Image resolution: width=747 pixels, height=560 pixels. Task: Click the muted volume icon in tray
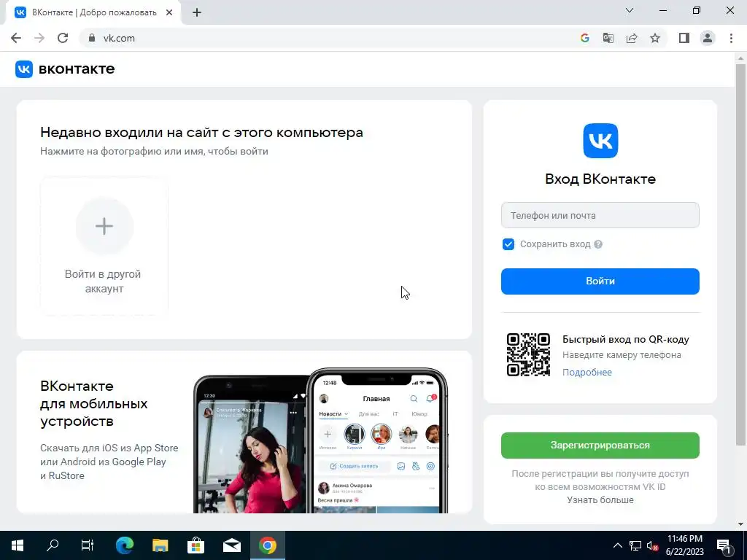(653, 545)
